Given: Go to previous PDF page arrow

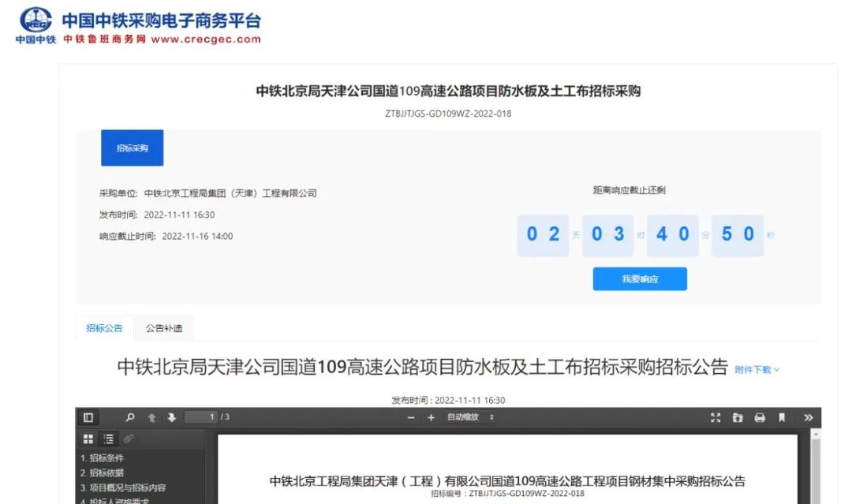Looking at the screenshot, I should [152, 417].
